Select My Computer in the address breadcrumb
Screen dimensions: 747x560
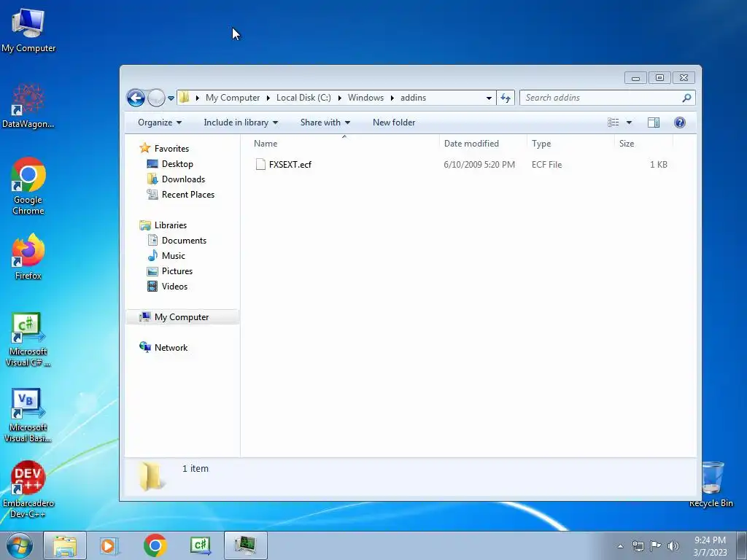click(x=233, y=98)
